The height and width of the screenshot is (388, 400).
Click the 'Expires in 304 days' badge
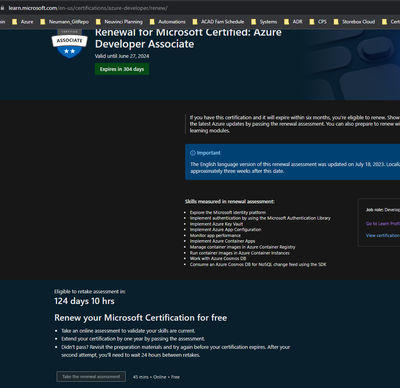tap(122, 69)
